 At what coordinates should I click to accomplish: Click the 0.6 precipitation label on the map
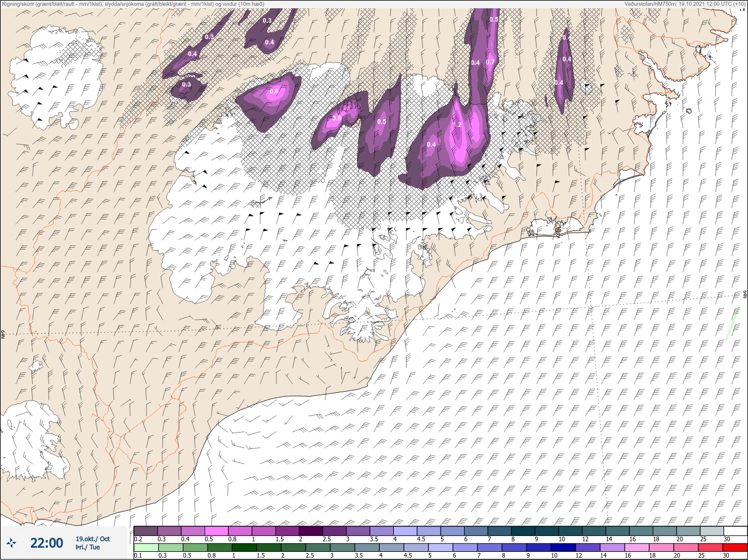click(x=273, y=91)
